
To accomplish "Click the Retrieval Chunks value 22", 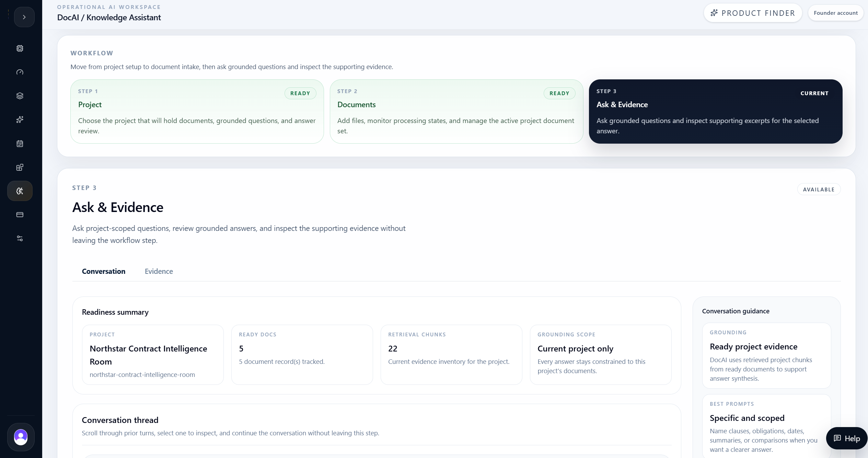I will [x=393, y=349].
